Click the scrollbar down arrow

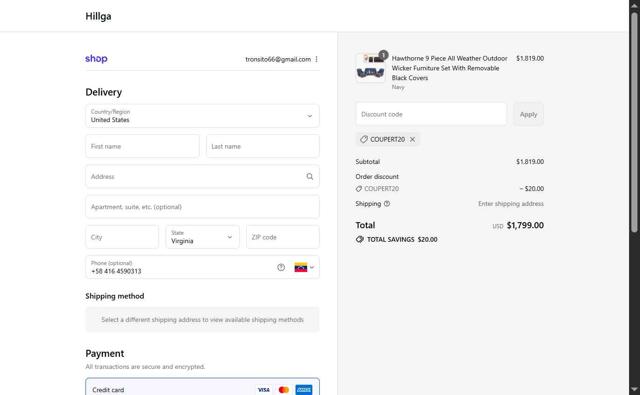[634, 389]
